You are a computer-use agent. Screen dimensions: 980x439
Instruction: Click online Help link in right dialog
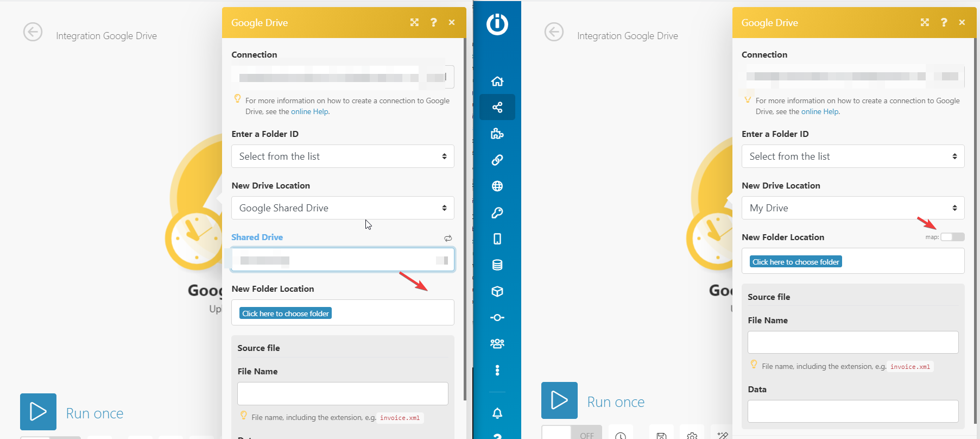[820, 111]
